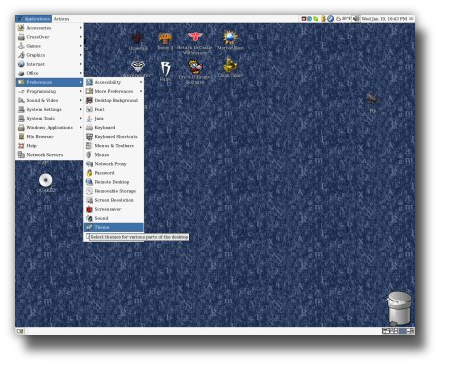Open Menus & Toolbars preferences
450x365 pixels.
[114, 146]
